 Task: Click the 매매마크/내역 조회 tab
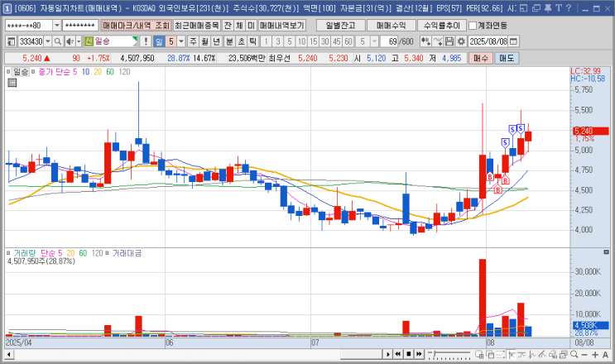pyautogui.click(x=136, y=26)
